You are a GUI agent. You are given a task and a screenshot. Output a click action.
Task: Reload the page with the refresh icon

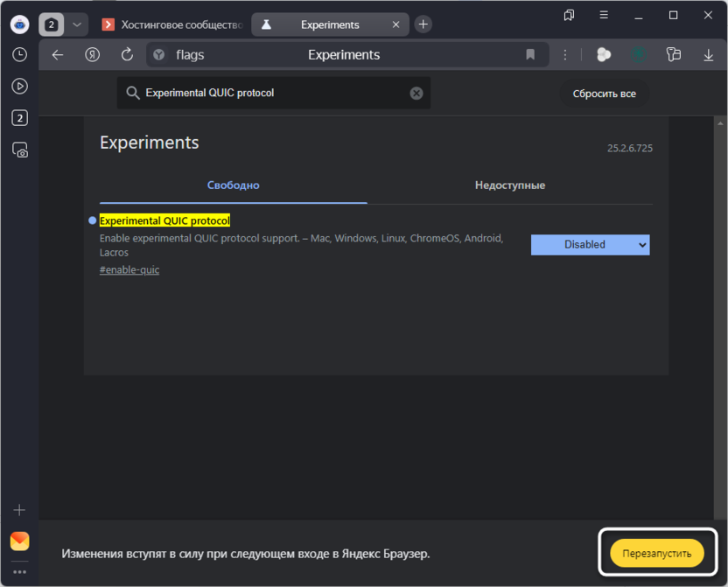pos(127,55)
